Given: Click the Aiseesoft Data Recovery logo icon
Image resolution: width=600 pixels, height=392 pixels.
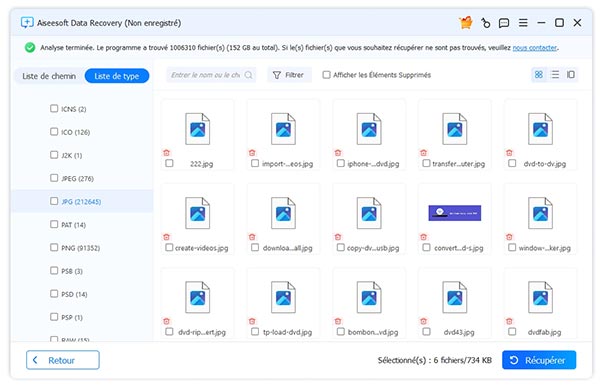Looking at the screenshot, I should [x=27, y=23].
